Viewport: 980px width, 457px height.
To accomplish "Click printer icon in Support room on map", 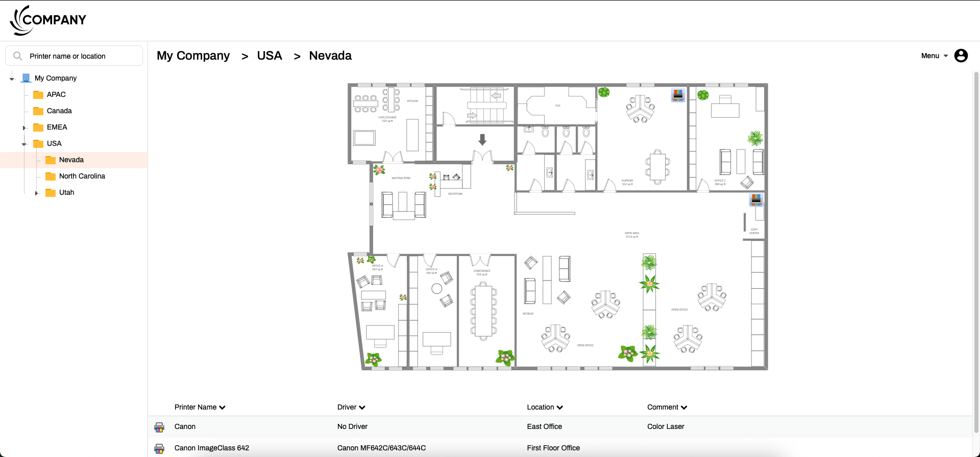I will 678,95.
